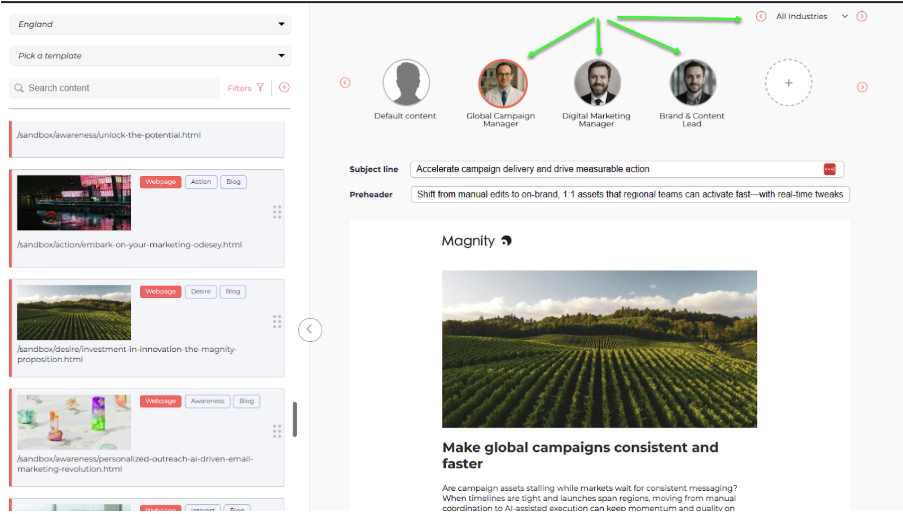Open the Filters funnel icon
The width and height of the screenshot is (903, 514).
[x=260, y=88]
